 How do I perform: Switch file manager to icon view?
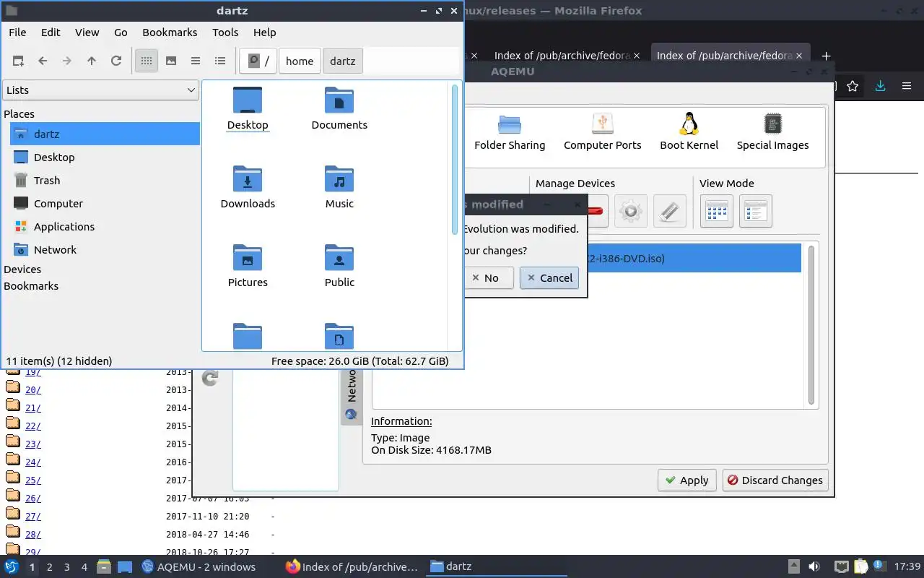[x=147, y=61]
